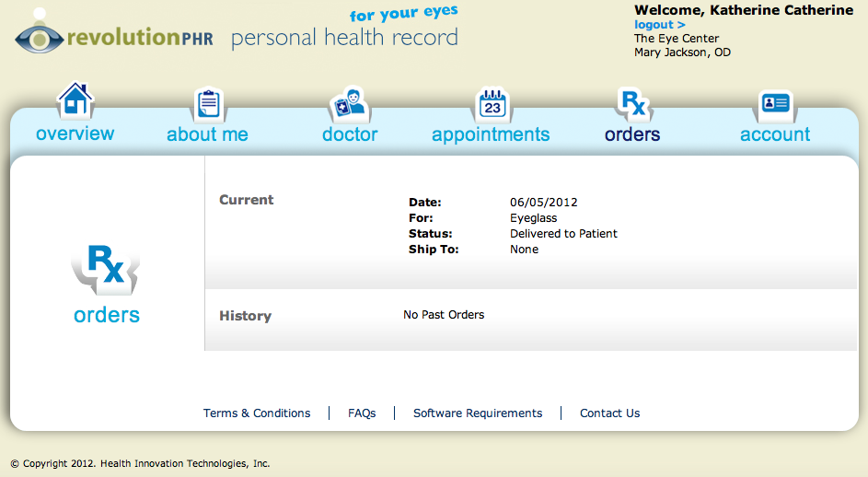This screenshot has width=868, height=477.
Task: View Software Requirements link
Action: [478, 413]
